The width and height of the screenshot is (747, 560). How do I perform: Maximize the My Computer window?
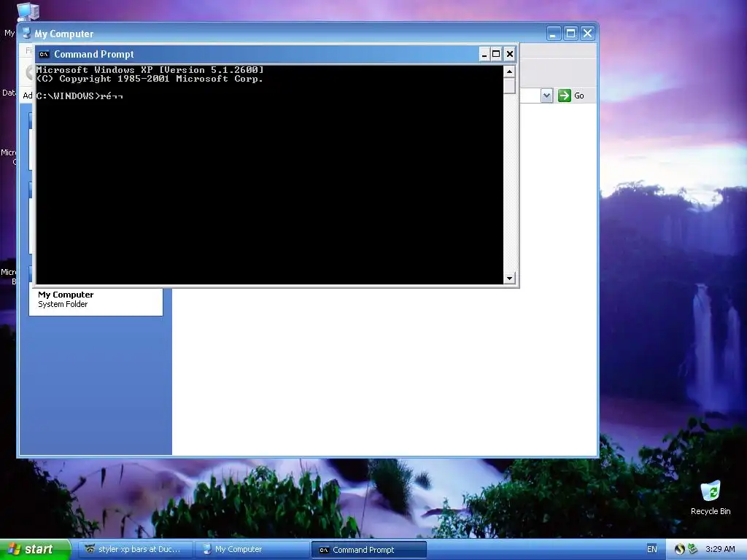click(x=570, y=34)
